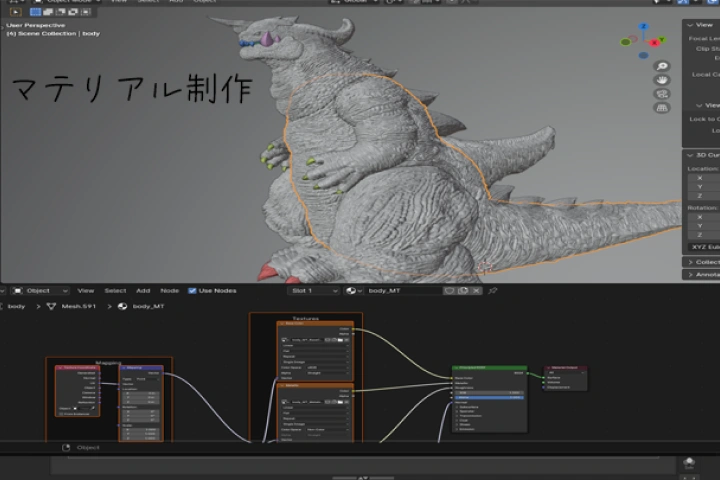Image resolution: width=720 pixels, height=480 pixels.
Task: Collapse the Mapping node header arrow
Action: coord(124,368)
